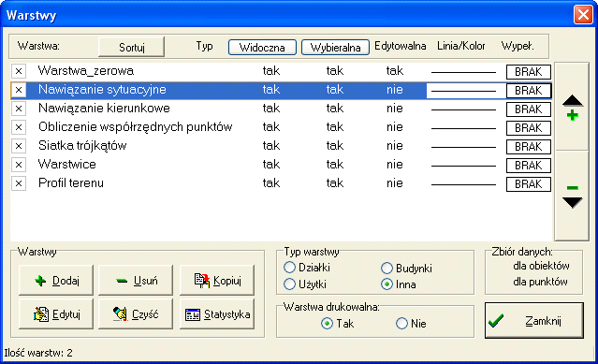Click Edytowalna value tak for Warstwa_zerowa

click(x=395, y=71)
